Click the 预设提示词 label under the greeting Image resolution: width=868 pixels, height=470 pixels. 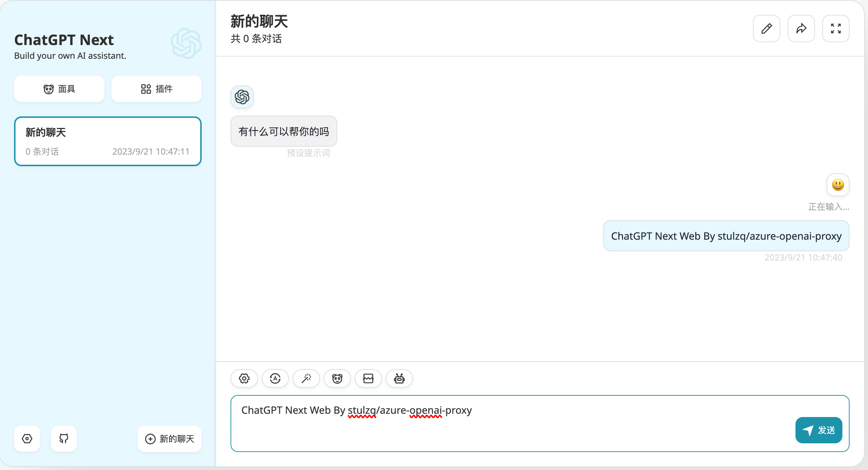[308, 153]
